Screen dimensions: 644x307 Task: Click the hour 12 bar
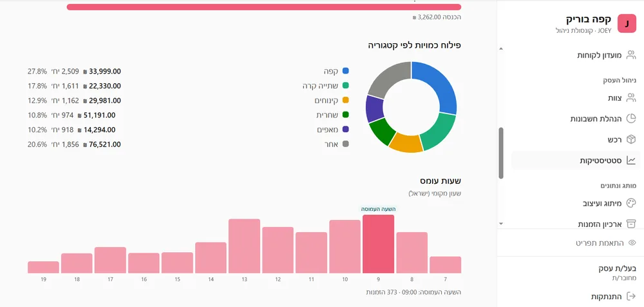point(278,250)
